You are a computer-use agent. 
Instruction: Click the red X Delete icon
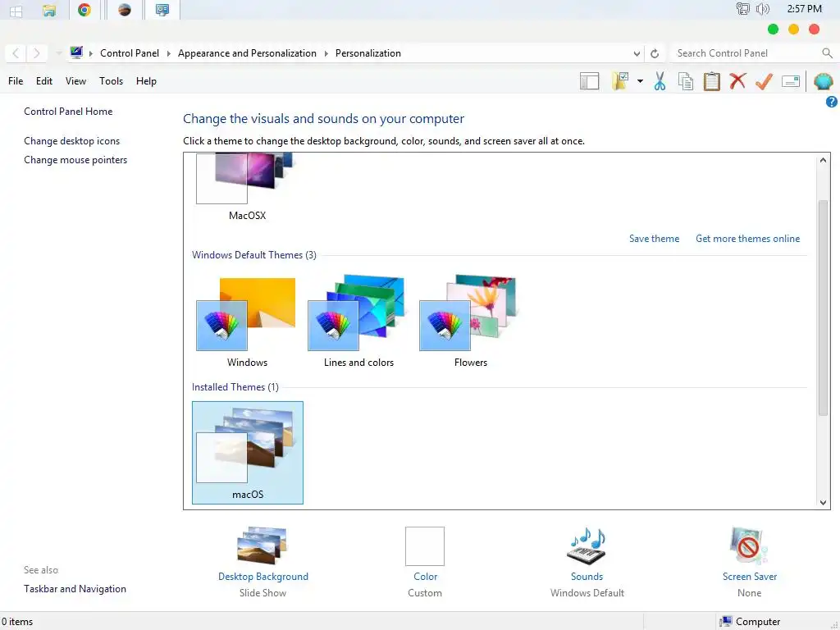[737, 81]
